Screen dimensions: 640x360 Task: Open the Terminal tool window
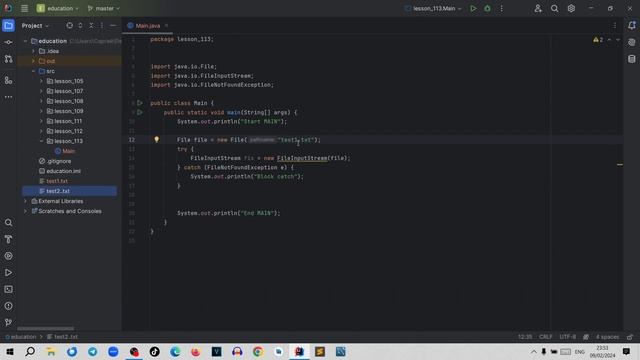pyautogui.click(x=8, y=289)
